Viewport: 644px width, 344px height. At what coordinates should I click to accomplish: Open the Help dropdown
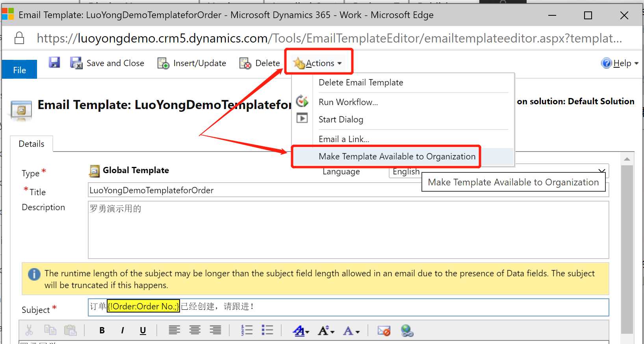tap(620, 63)
